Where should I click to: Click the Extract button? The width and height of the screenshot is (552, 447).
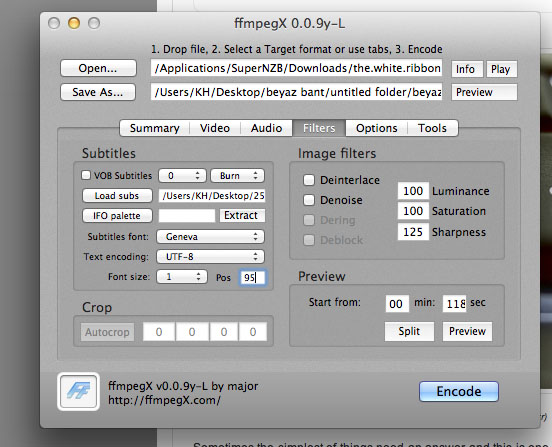[242, 215]
